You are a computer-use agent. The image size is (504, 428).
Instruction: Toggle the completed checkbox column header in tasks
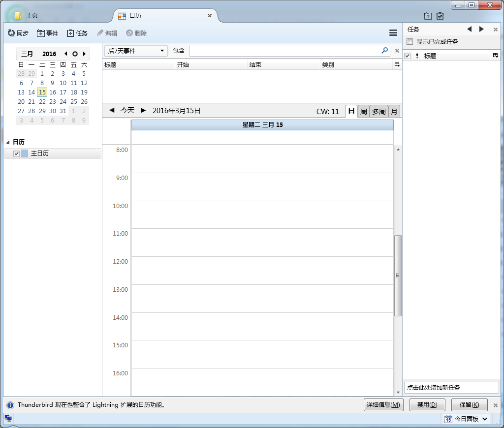click(x=407, y=56)
